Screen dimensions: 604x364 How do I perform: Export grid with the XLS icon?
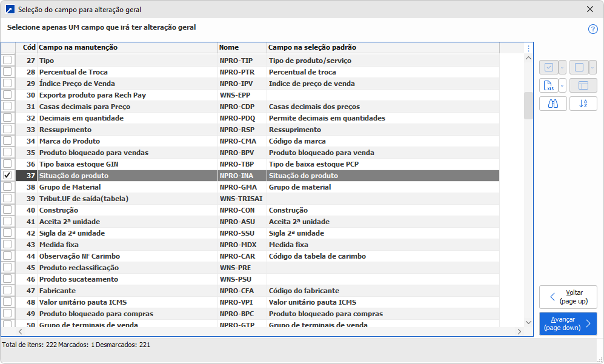pos(548,85)
